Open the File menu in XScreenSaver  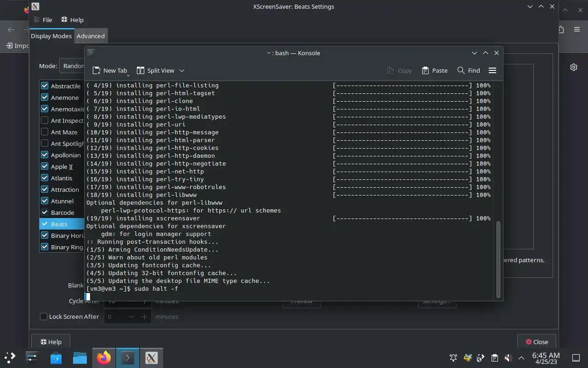click(x=43, y=20)
